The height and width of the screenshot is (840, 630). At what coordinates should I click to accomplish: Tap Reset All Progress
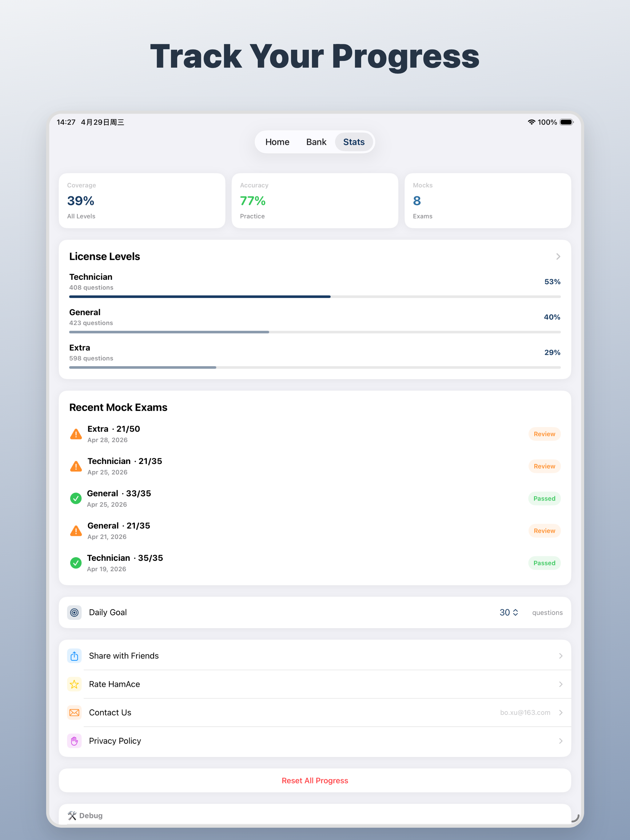(315, 780)
